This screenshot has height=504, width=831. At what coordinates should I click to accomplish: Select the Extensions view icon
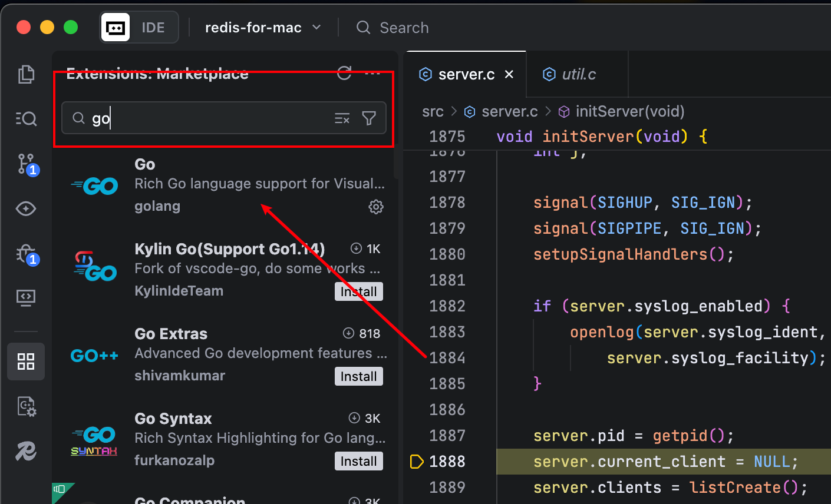pyautogui.click(x=26, y=362)
